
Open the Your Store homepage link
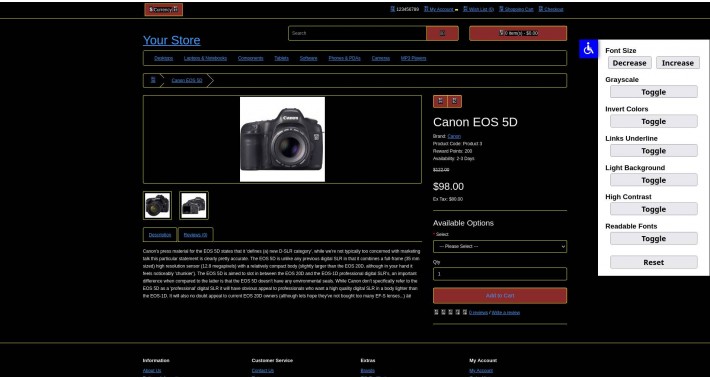172,40
